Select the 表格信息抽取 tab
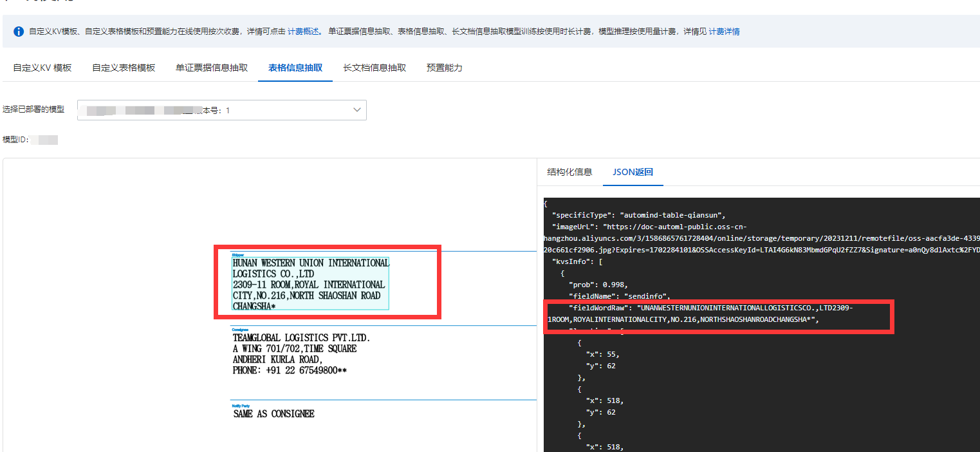The height and width of the screenshot is (452, 980). (295, 68)
